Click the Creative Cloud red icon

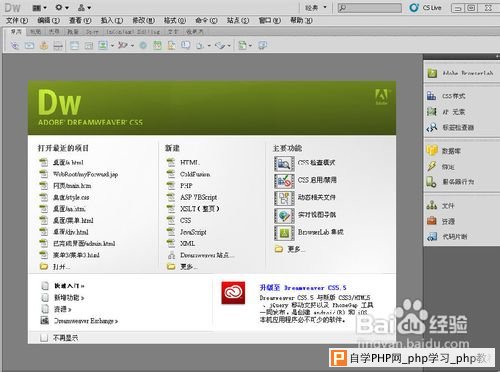point(233,293)
